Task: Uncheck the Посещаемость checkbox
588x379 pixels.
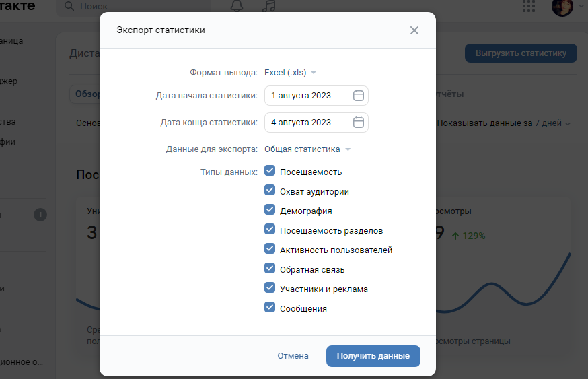Action: coord(270,171)
